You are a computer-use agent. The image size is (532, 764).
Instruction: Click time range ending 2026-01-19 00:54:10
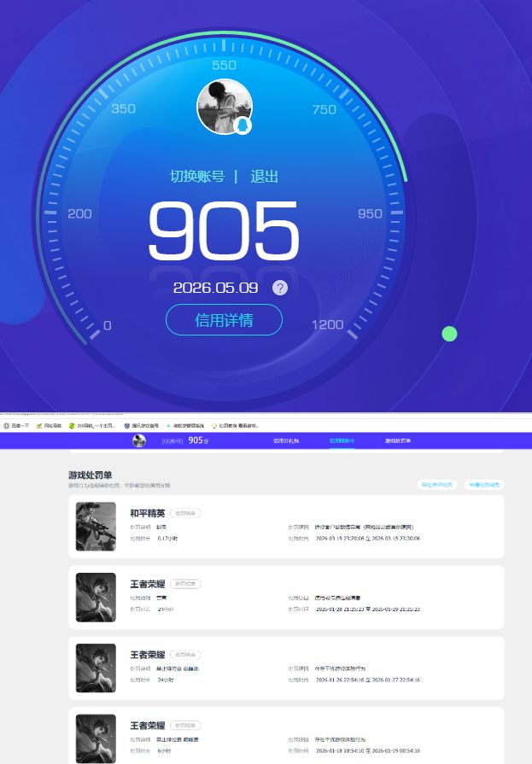pos(368,751)
